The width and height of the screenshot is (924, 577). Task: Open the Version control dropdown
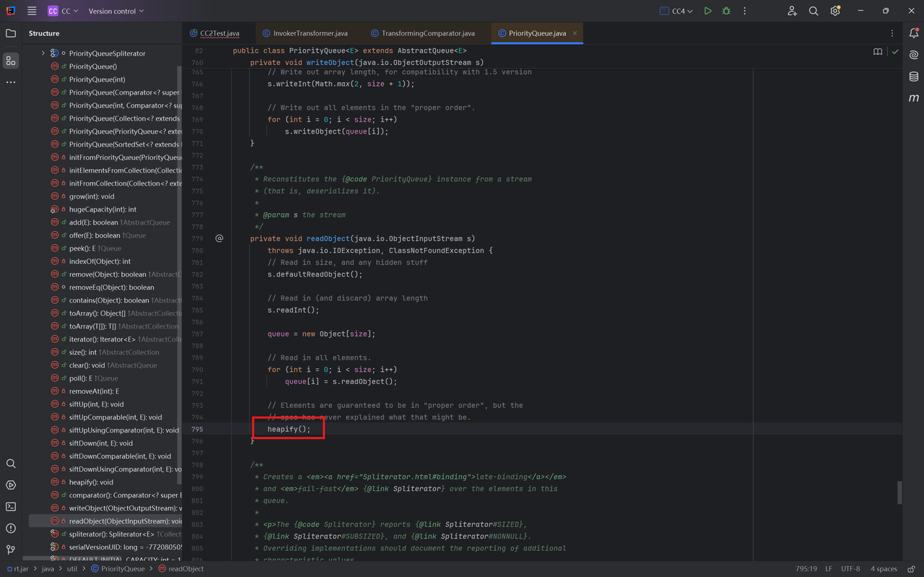click(x=115, y=11)
